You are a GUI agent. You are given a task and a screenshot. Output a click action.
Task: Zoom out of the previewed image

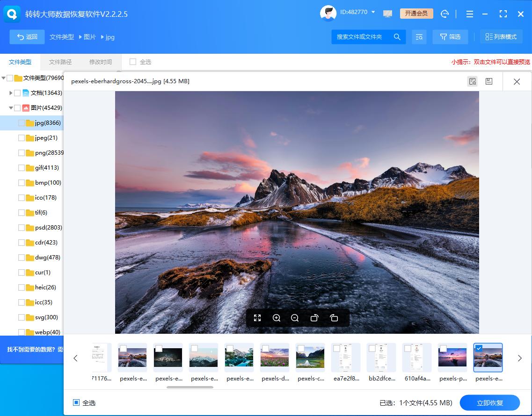coord(295,318)
